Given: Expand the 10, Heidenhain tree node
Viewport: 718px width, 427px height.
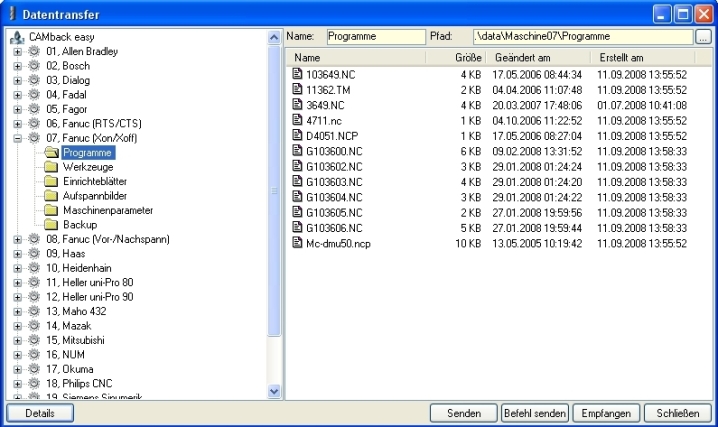Looking at the screenshot, I should click(x=17, y=269).
